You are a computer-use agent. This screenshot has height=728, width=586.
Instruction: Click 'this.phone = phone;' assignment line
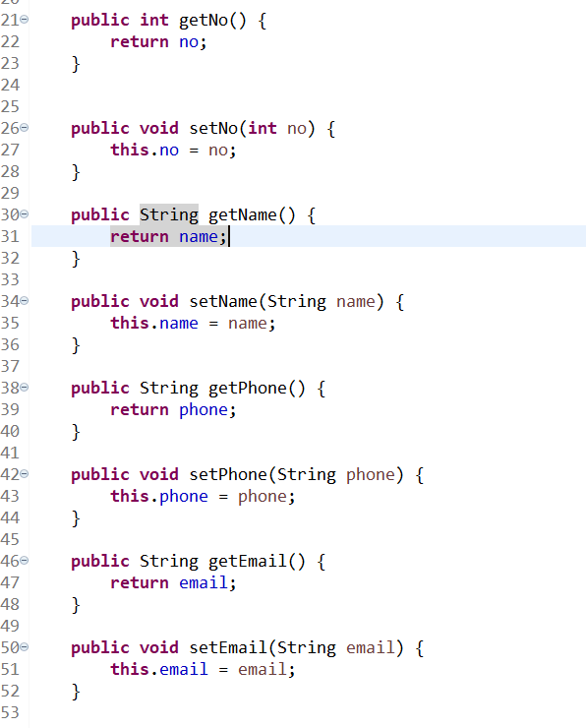tap(203, 497)
